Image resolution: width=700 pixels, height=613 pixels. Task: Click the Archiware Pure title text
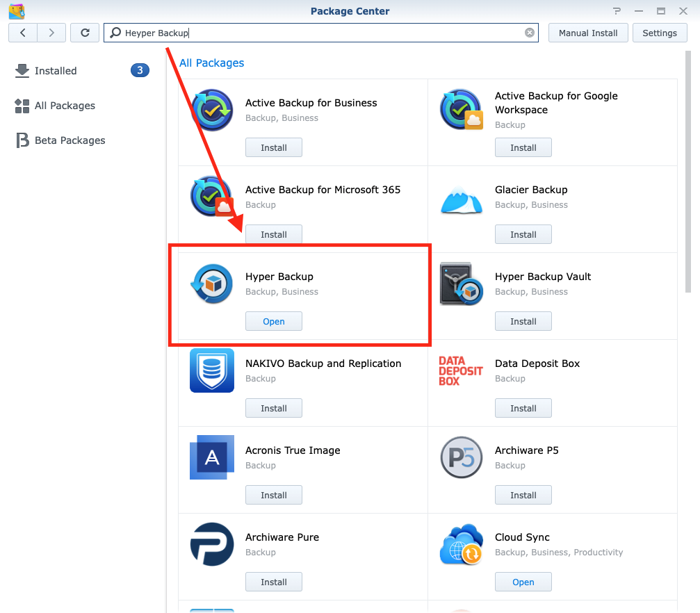282,537
